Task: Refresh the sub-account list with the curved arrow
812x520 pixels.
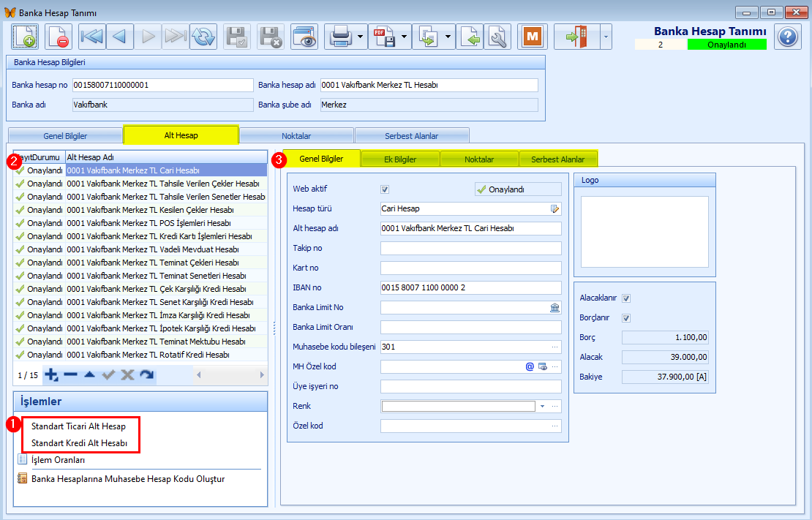Action: pos(147,374)
